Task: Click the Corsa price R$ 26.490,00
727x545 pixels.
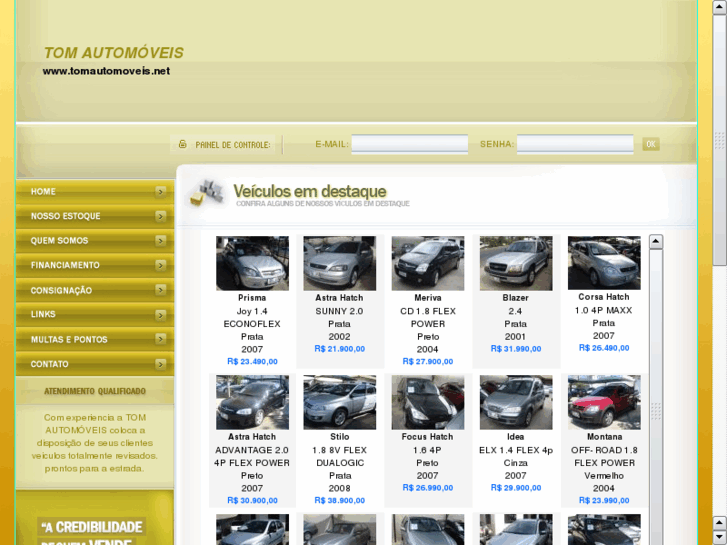Action: point(604,348)
